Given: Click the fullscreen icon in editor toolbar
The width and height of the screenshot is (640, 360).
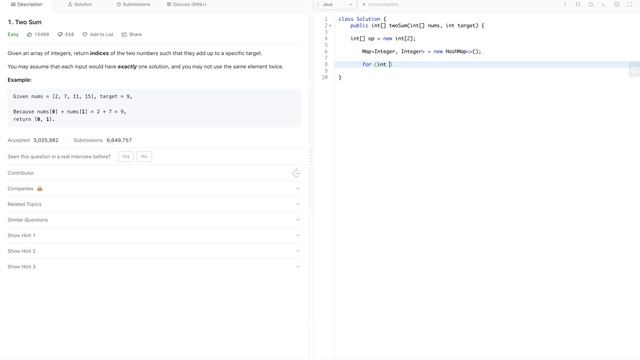Looking at the screenshot, I should pos(629,4).
